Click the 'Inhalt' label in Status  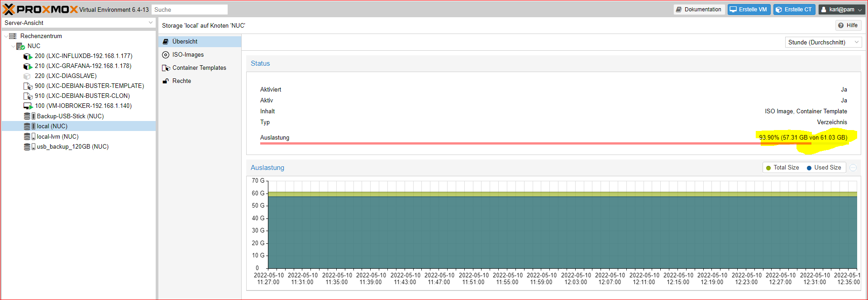coord(267,111)
